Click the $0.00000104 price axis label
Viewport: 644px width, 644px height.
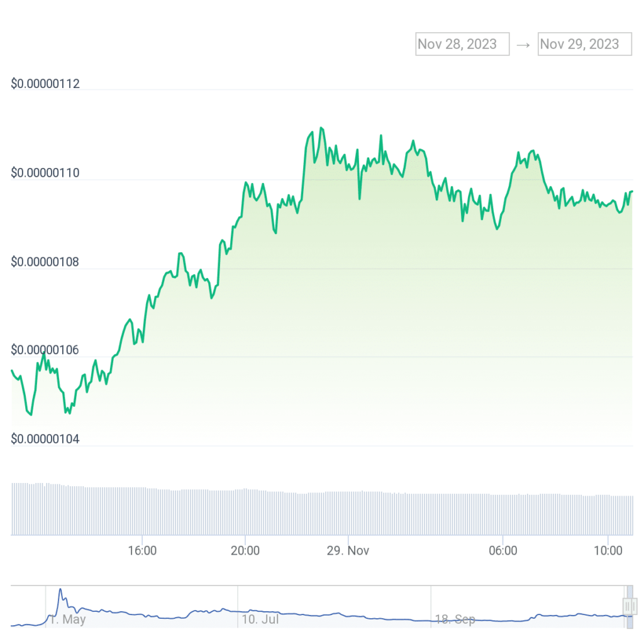click(45, 438)
